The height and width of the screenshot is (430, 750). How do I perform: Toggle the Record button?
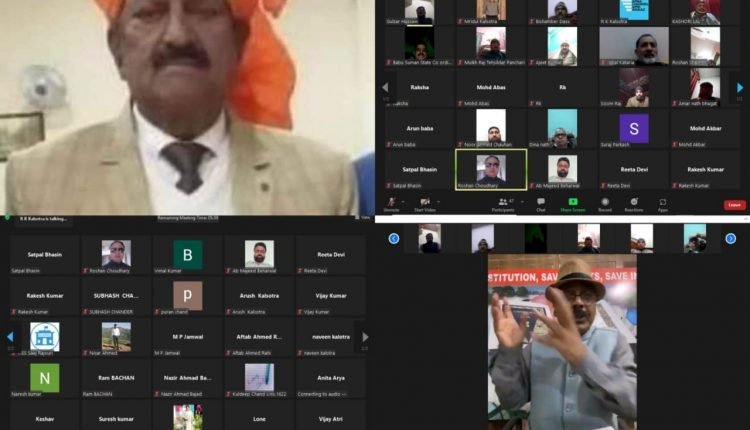coord(605,204)
